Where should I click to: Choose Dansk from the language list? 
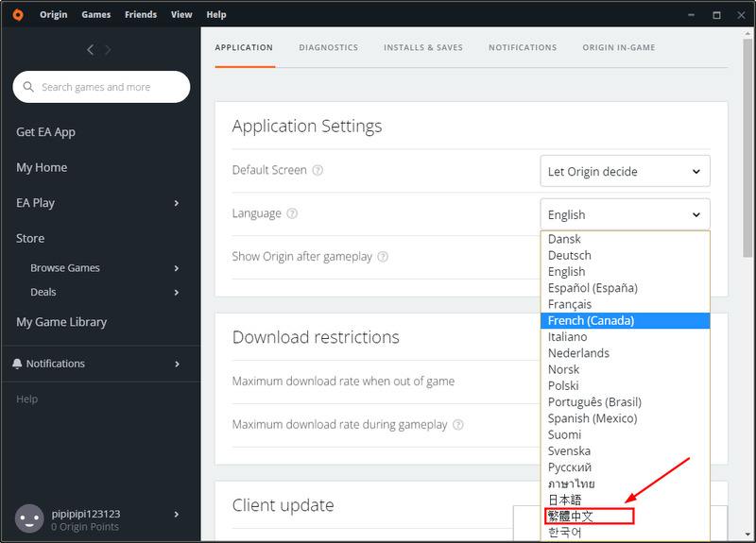(x=625, y=239)
